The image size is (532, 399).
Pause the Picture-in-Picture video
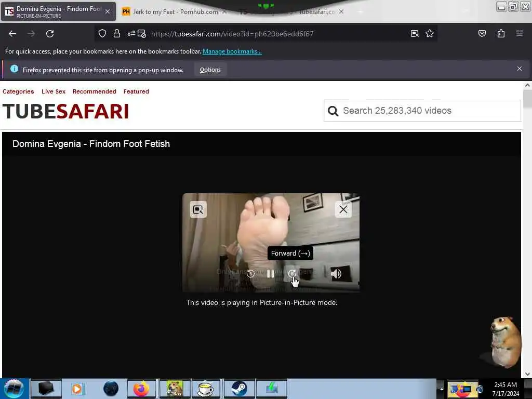pyautogui.click(x=270, y=273)
